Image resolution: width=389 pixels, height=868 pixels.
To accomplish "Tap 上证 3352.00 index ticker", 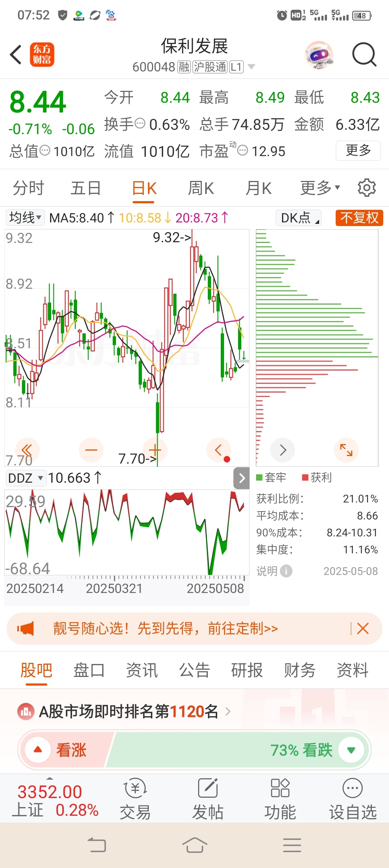I will (55, 801).
